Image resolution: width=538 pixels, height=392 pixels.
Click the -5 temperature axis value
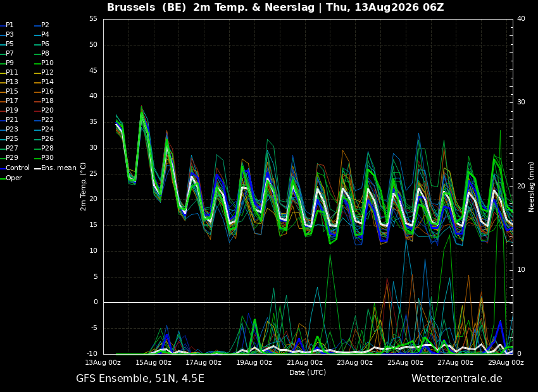coord(93,328)
